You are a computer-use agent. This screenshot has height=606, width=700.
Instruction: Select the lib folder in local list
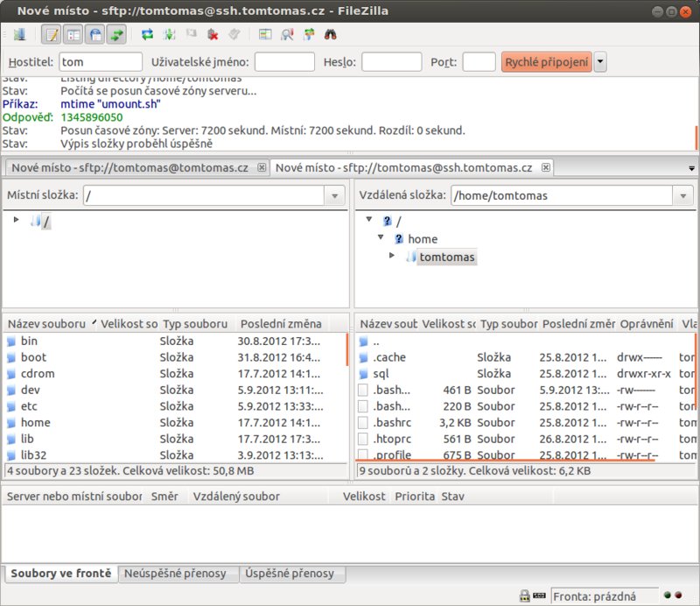coord(27,439)
